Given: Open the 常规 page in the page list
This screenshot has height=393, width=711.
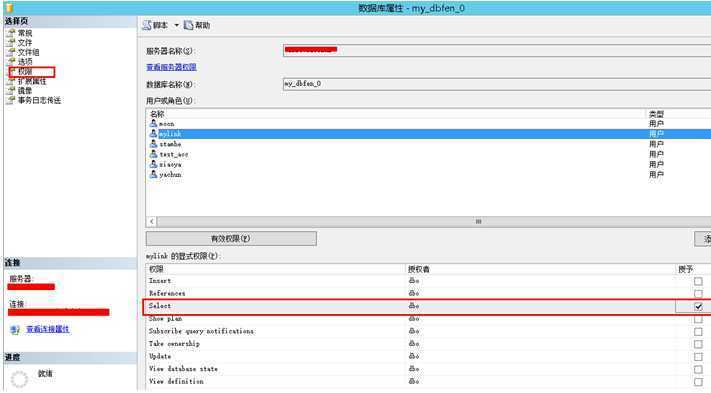Looking at the screenshot, I should point(24,33).
